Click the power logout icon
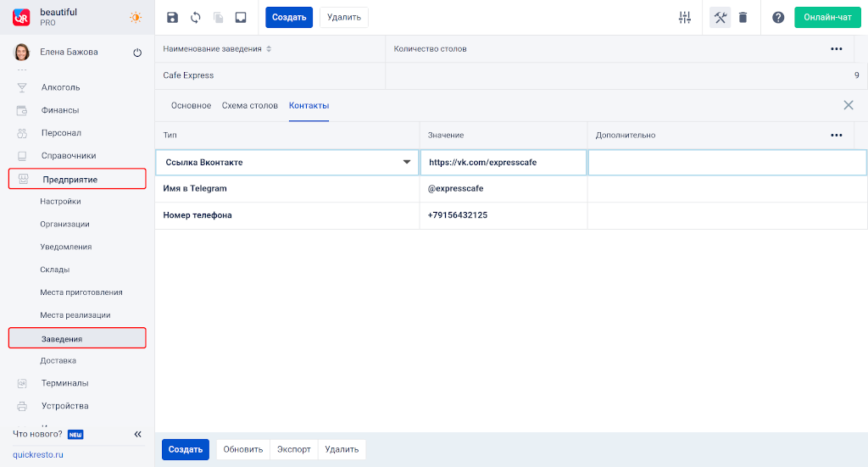868x467 pixels. click(x=137, y=53)
